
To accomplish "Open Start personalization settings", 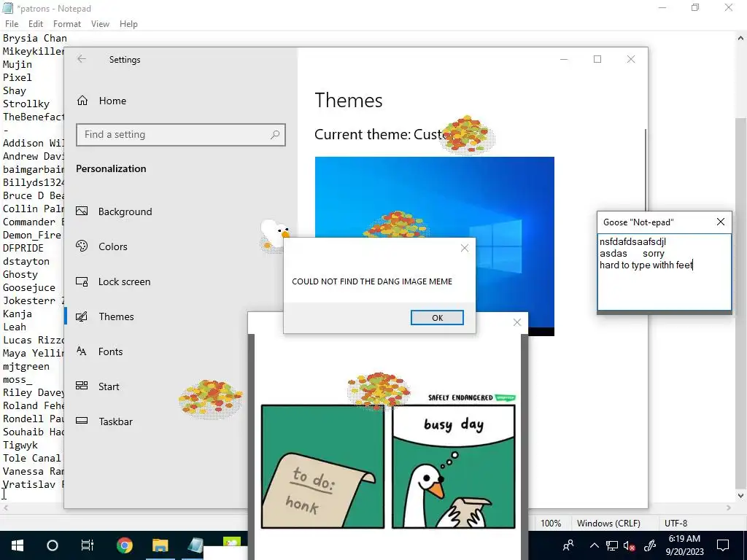I will click(109, 386).
